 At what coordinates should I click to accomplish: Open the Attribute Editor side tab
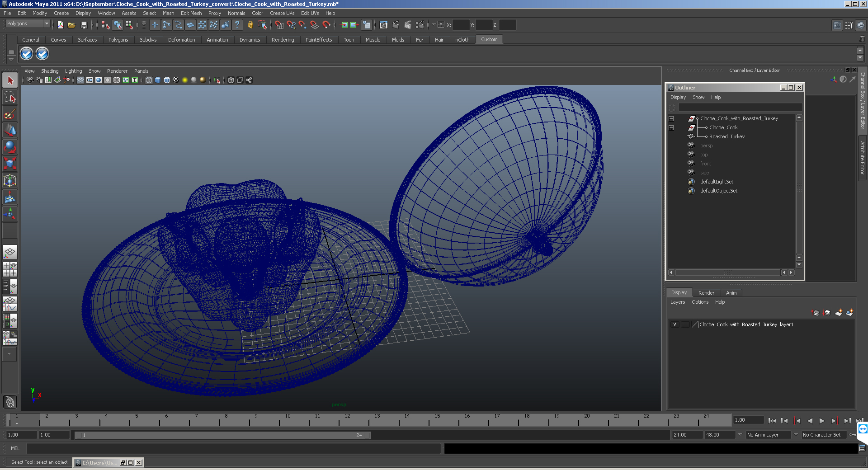863,157
